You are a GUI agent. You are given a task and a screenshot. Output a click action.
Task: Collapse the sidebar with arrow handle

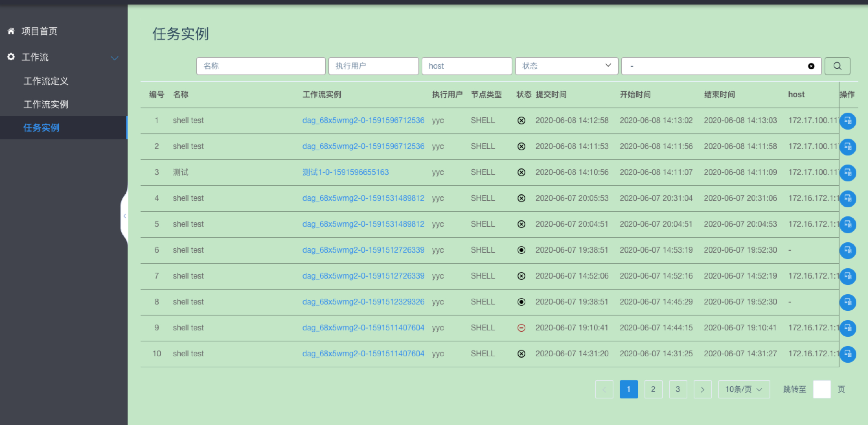124,216
